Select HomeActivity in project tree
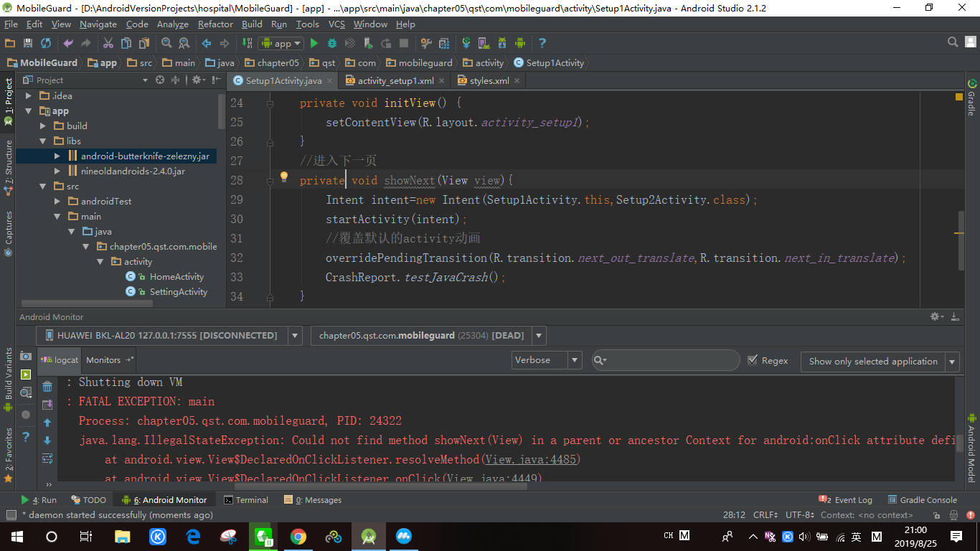980x551 pixels. [176, 276]
